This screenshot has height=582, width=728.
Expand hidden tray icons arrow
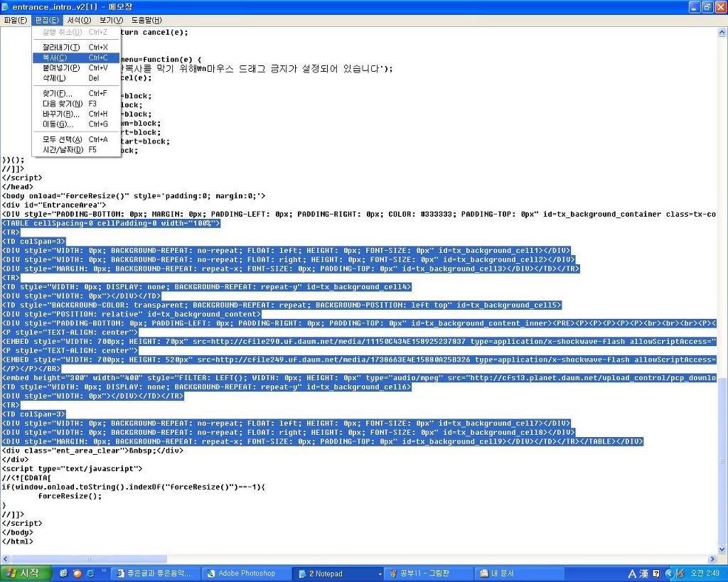(x=668, y=573)
